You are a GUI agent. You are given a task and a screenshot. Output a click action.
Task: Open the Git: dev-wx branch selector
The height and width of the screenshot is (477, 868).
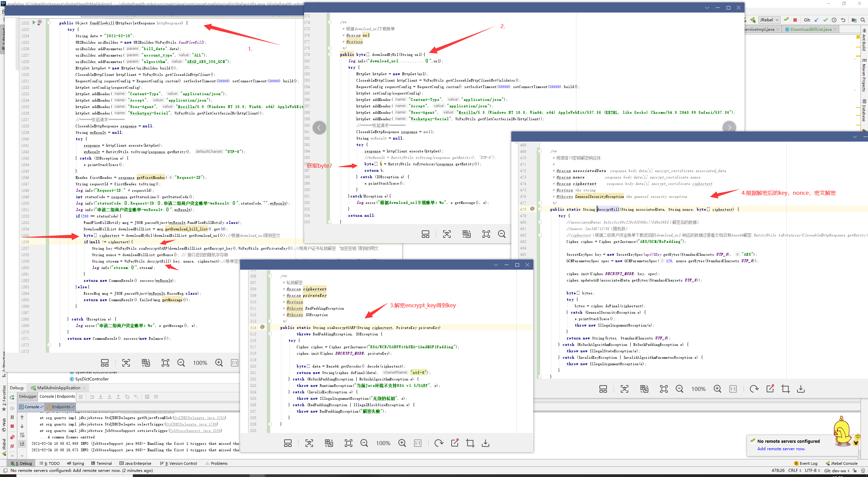coord(837,471)
